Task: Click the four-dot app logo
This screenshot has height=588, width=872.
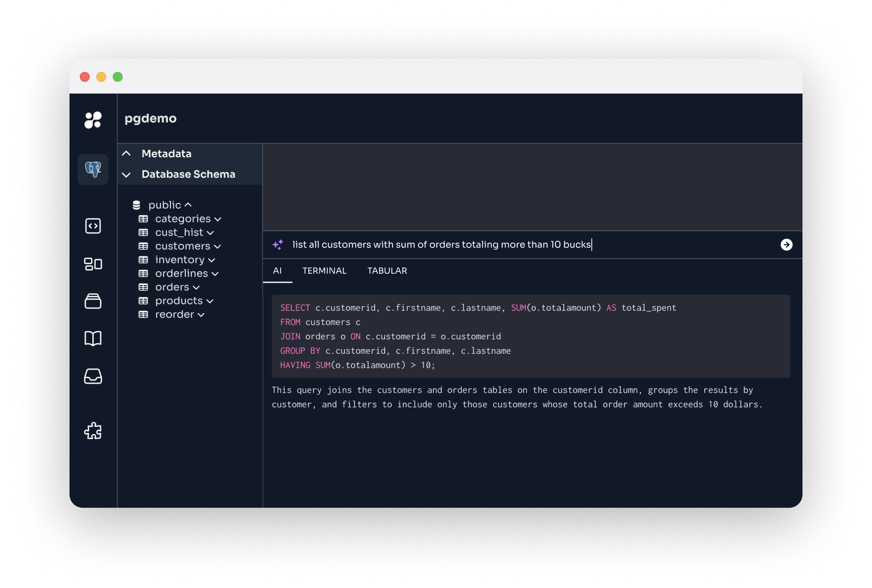Action: pos(93,120)
